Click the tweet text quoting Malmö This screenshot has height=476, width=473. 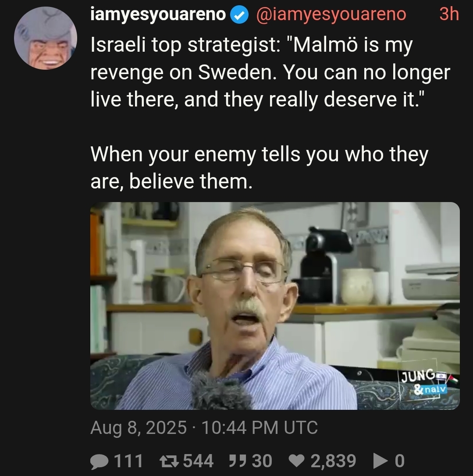(270, 72)
